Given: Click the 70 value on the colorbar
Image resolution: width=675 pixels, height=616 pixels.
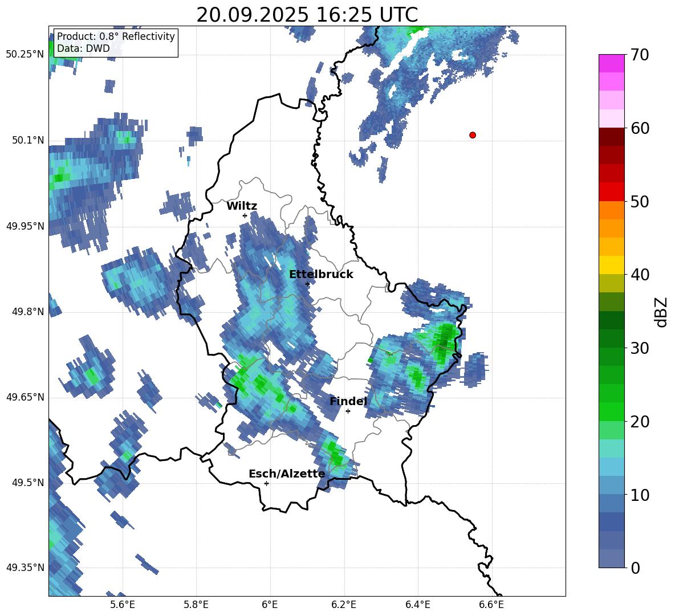Looking at the screenshot, I should tap(640, 55).
